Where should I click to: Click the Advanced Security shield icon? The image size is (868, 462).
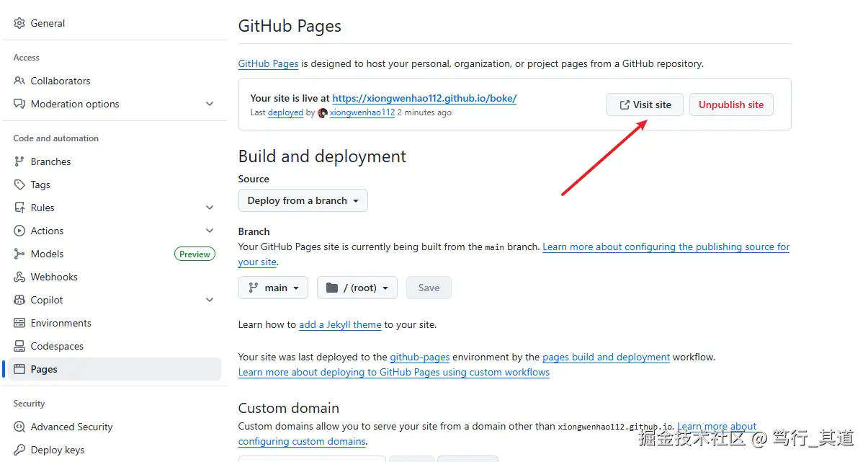coord(19,427)
